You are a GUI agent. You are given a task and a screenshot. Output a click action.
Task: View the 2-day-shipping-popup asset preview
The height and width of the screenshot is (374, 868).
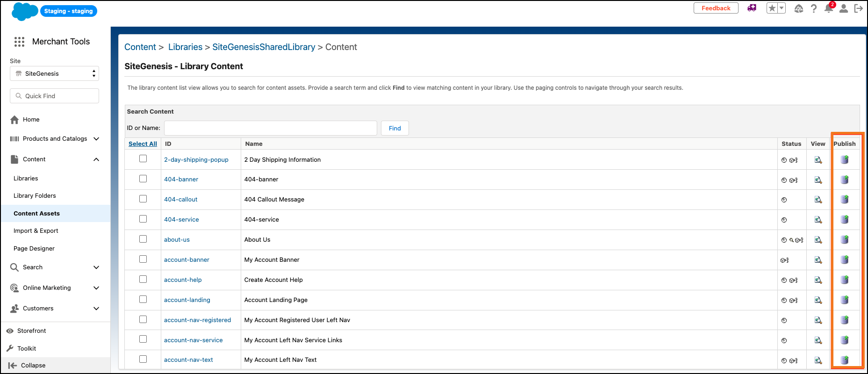[818, 160]
